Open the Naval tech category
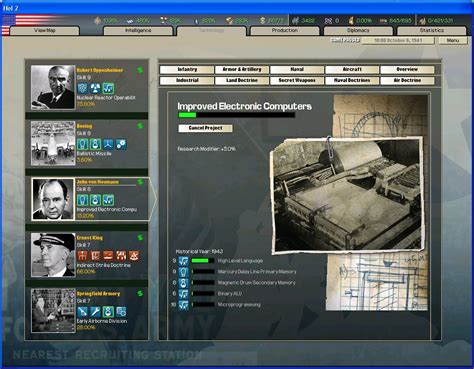This screenshot has height=369, width=474. tap(297, 69)
